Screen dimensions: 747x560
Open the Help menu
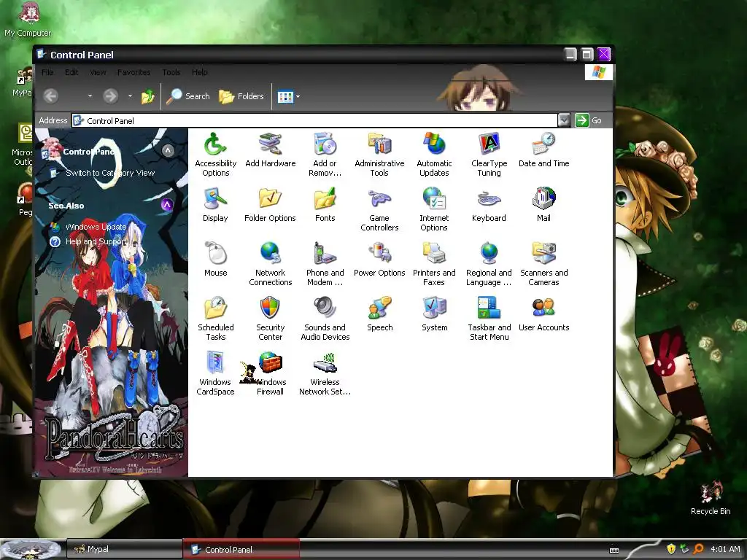[200, 72]
